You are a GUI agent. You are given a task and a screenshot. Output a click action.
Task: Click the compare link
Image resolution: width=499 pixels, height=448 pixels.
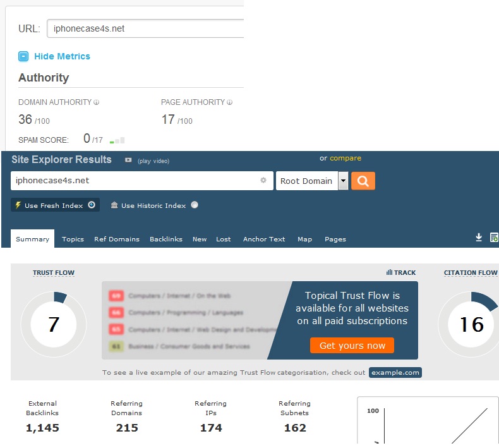point(346,158)
